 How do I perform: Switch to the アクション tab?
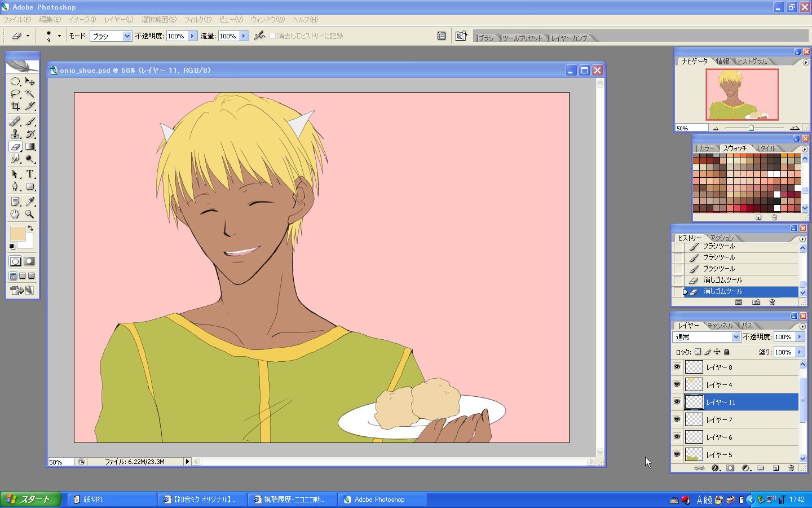click(x=722, y=238)
